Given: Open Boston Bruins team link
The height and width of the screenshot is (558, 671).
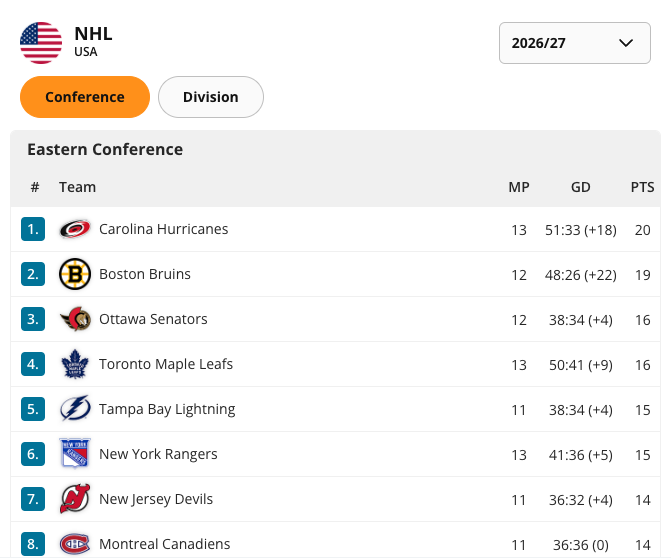Looking at the screenshot, I should (145, 274).
